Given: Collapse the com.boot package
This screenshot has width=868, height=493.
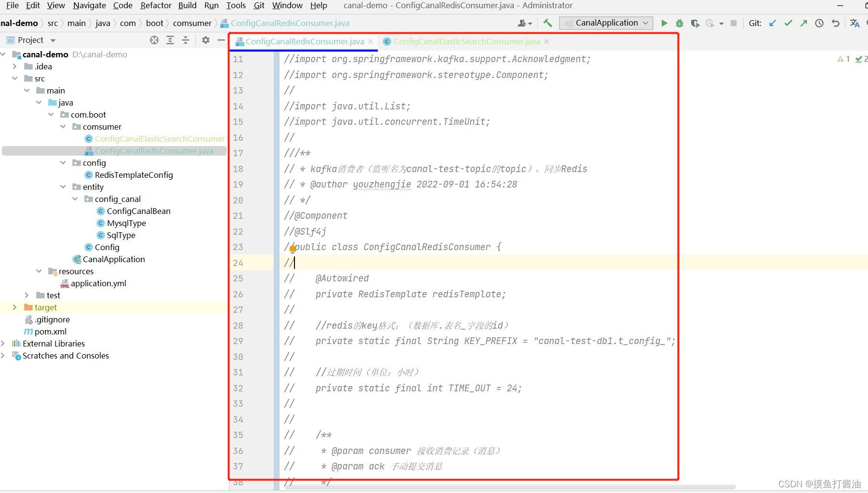Looking at the screenshot, I should tap(51, 114).
